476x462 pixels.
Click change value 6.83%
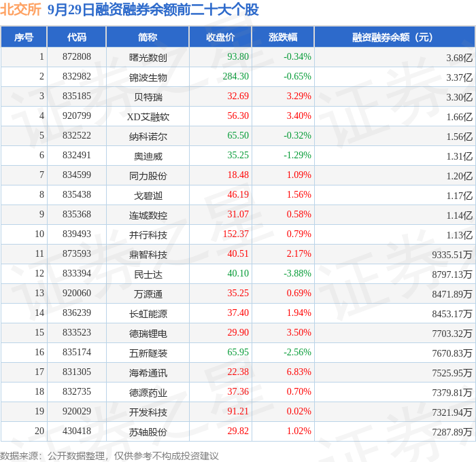pos(299,372)
